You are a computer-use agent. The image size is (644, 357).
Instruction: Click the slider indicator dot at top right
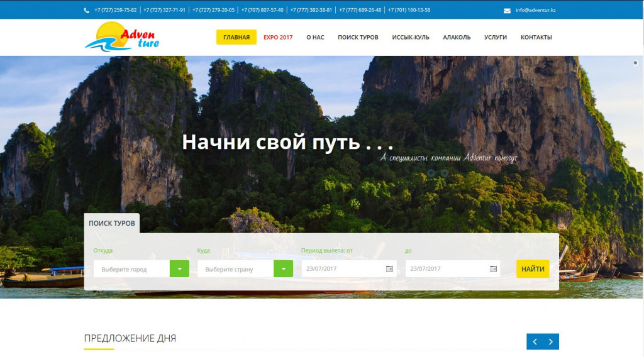coord(635,63)
